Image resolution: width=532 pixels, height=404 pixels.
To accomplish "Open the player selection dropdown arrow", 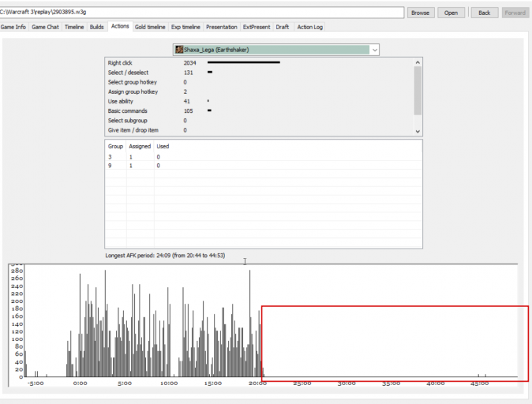I will (374, 50).
